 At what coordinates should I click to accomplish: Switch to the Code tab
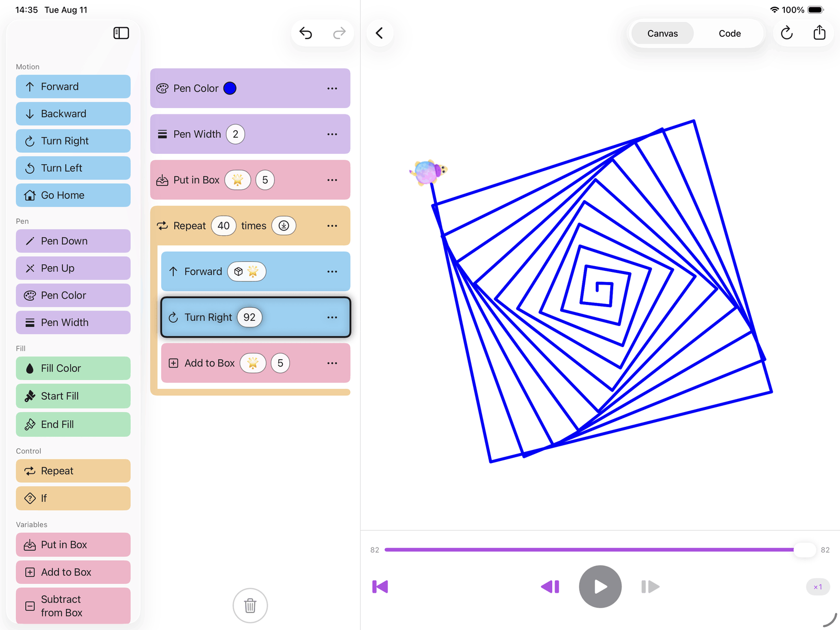[x=730, y=33]
